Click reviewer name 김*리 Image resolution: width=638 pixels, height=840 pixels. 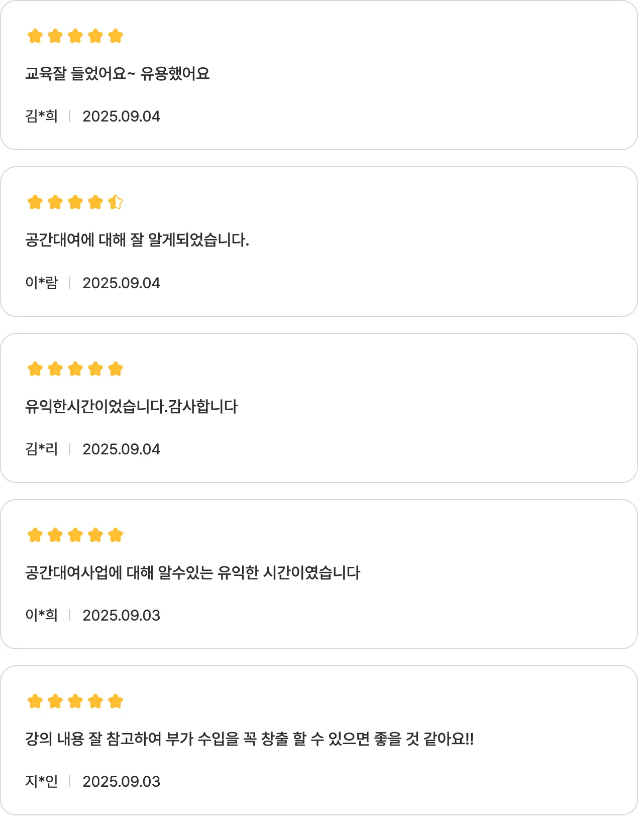(x=42, y=449)
